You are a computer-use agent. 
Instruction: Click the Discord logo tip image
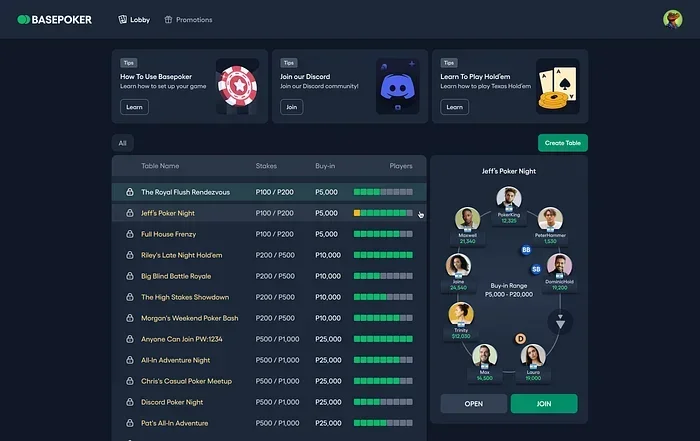pos(396,89)
